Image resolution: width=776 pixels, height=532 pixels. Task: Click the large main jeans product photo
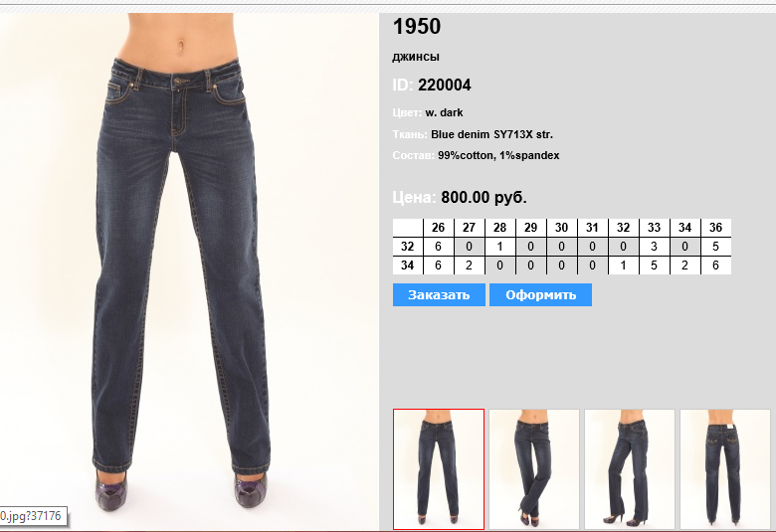pyautogui.click(x=189, y=271)
